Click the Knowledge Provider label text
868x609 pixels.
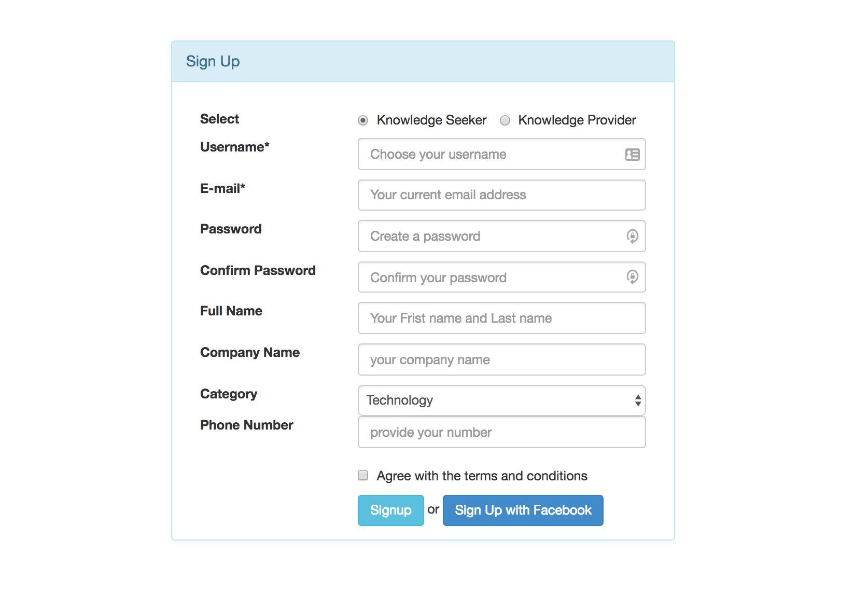point(577,120)
